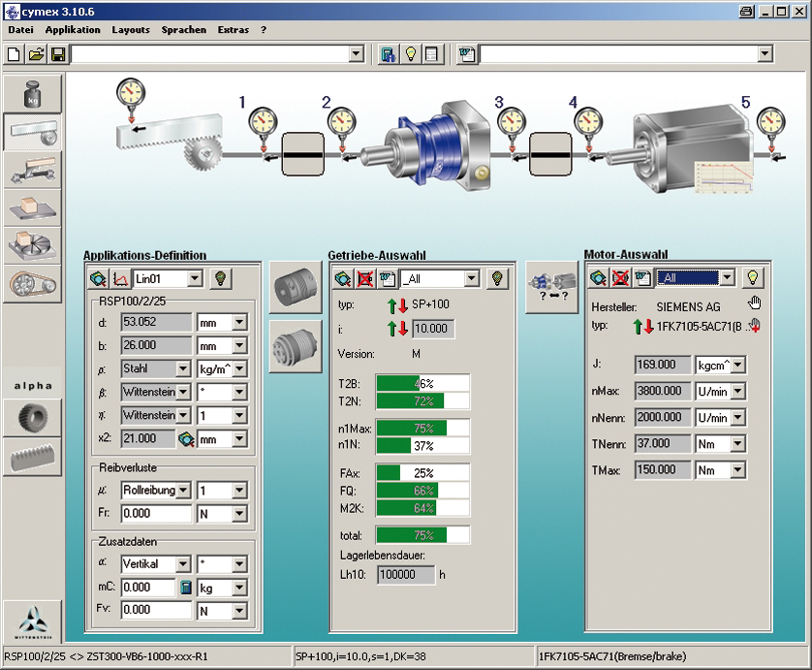Click the coupling box between points 1 and 2
Viewport: 812px width, 670px height.
[303, 154]
